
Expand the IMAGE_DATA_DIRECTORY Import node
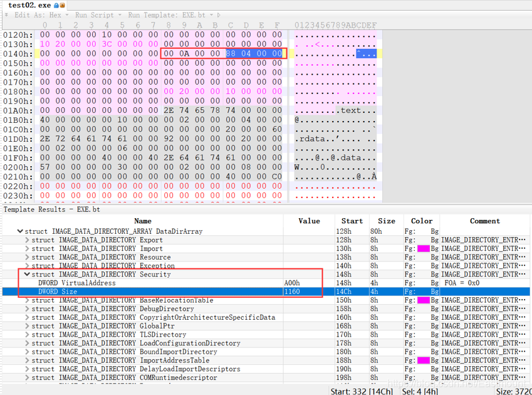coord(27,248)
